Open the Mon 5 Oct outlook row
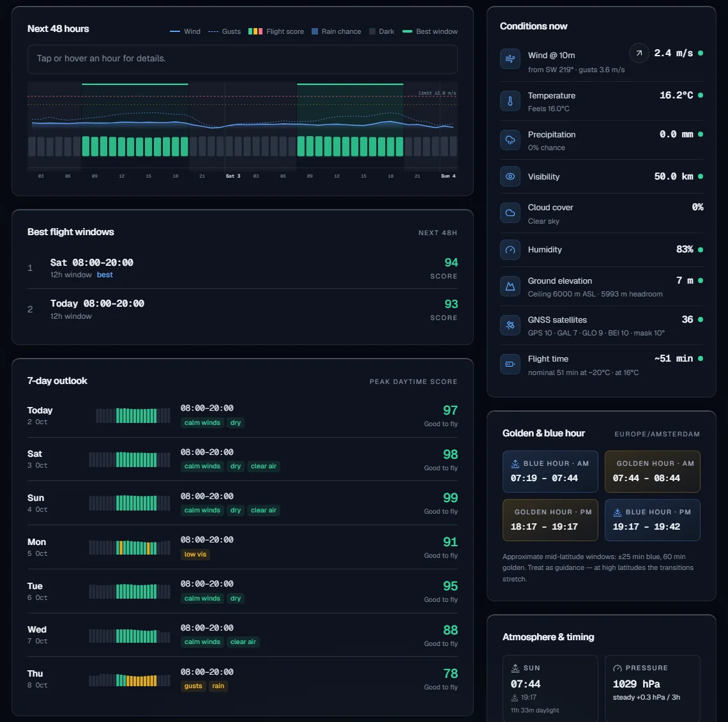The width and height of the screenshot is (728, 722). (x=243, y=547)
